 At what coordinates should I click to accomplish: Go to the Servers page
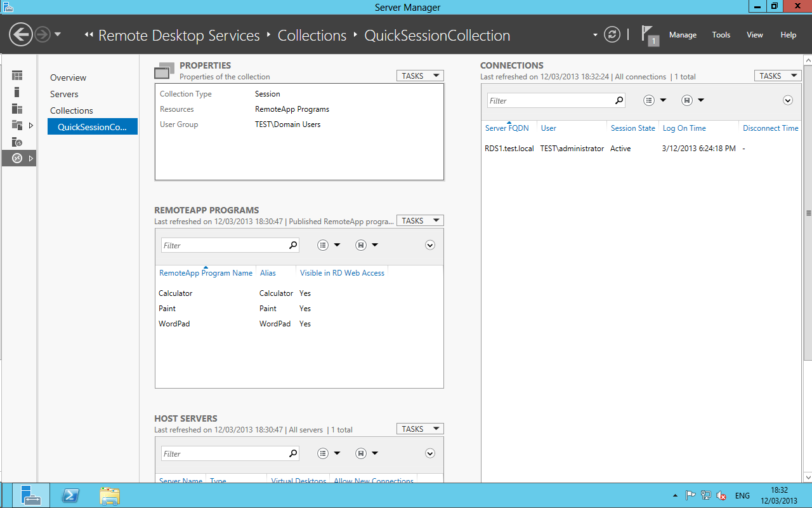pyautogui.click(x=64, y=94)
